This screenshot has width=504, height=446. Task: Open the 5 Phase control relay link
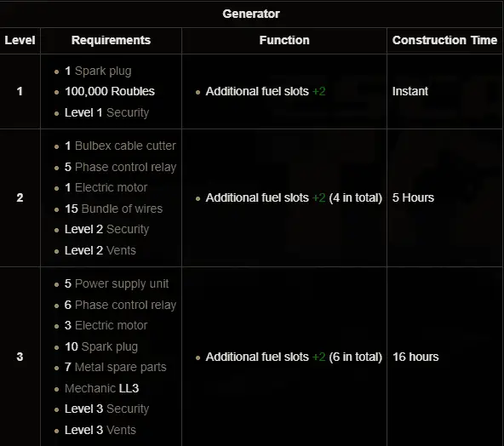[x=125, y=167]
